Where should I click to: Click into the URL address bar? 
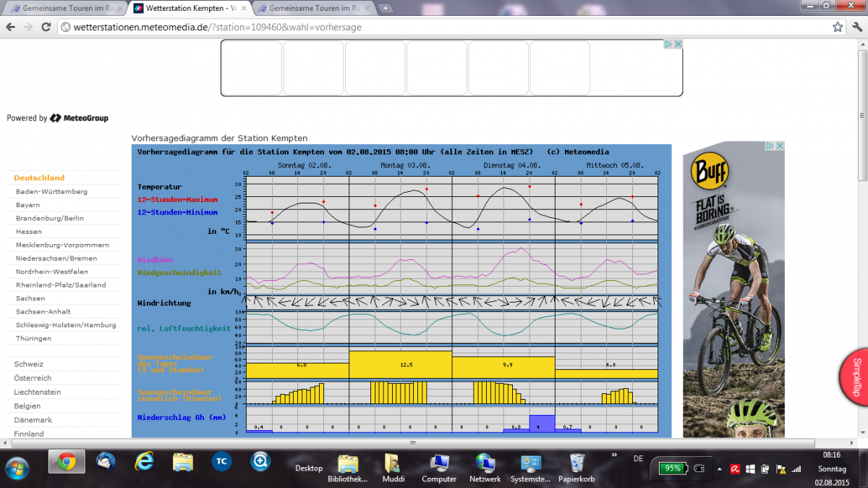click(x=434, y=27)
